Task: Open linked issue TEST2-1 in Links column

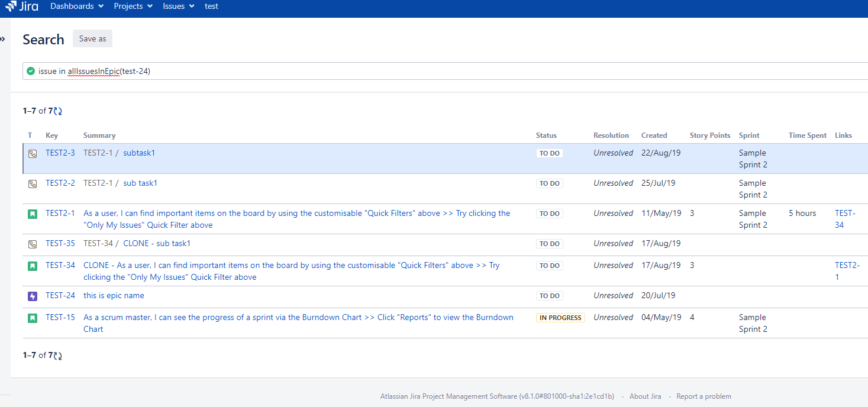Action: pos(847,271)
